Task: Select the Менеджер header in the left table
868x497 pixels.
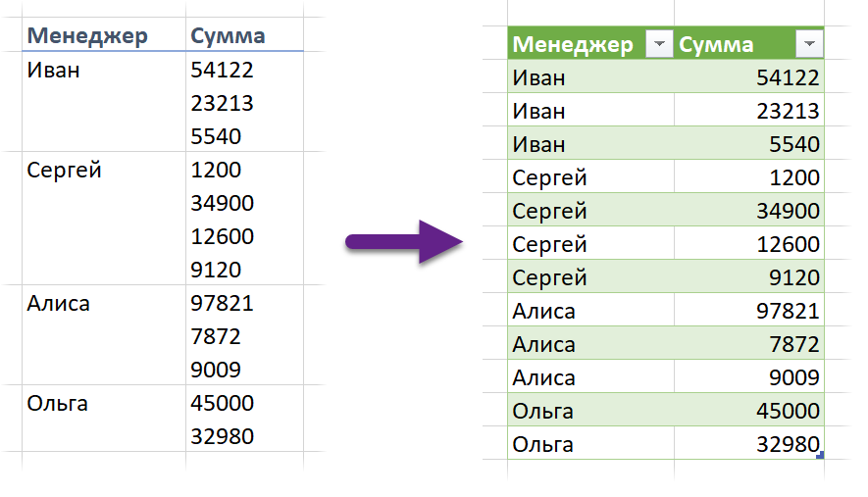Action: click(87, 36)
